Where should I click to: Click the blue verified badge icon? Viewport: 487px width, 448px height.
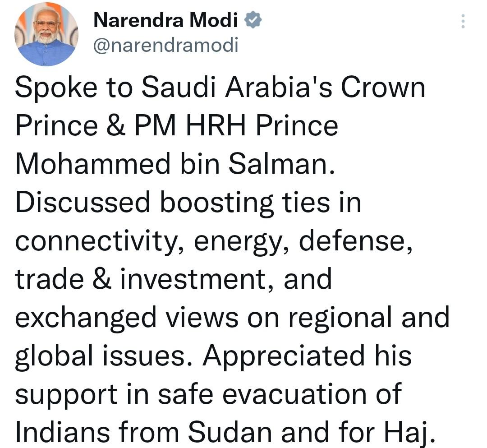(253, 20)
